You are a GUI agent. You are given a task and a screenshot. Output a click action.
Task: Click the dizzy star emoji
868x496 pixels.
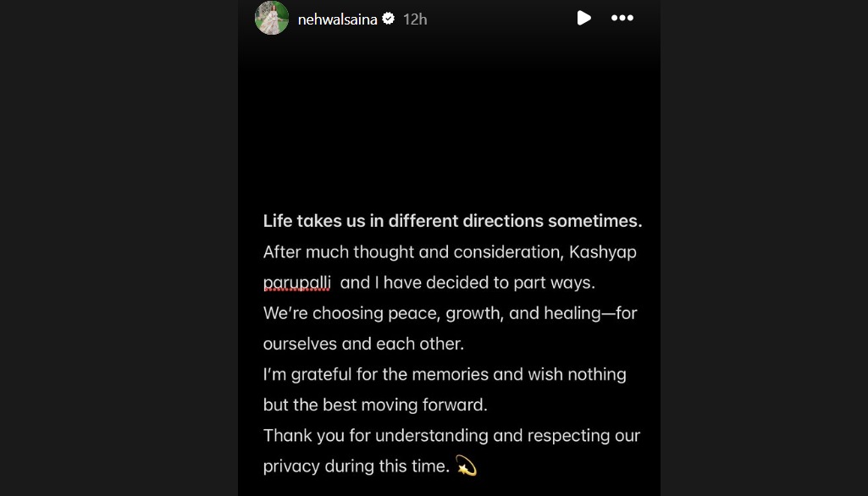[466, 466]
